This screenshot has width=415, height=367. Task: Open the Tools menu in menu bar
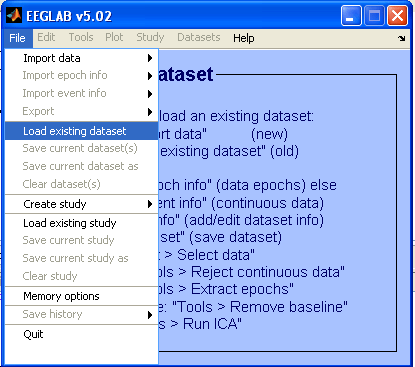click(x=81, y=37)
